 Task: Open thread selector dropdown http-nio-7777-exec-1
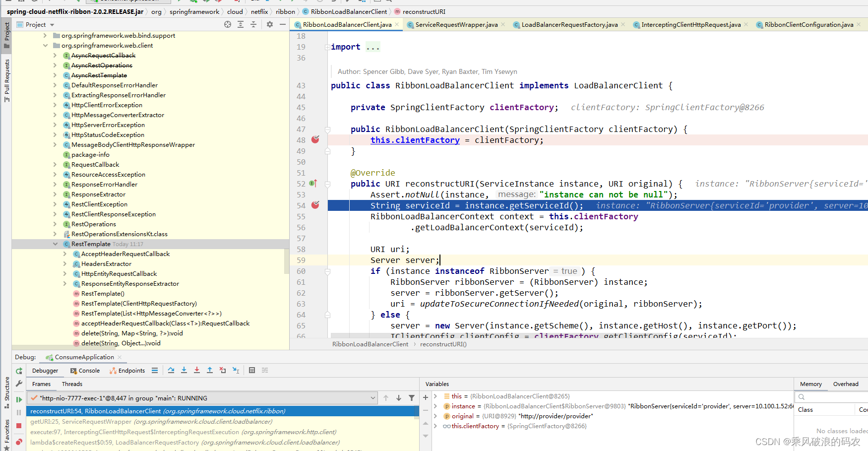click(x=373, y=398)
